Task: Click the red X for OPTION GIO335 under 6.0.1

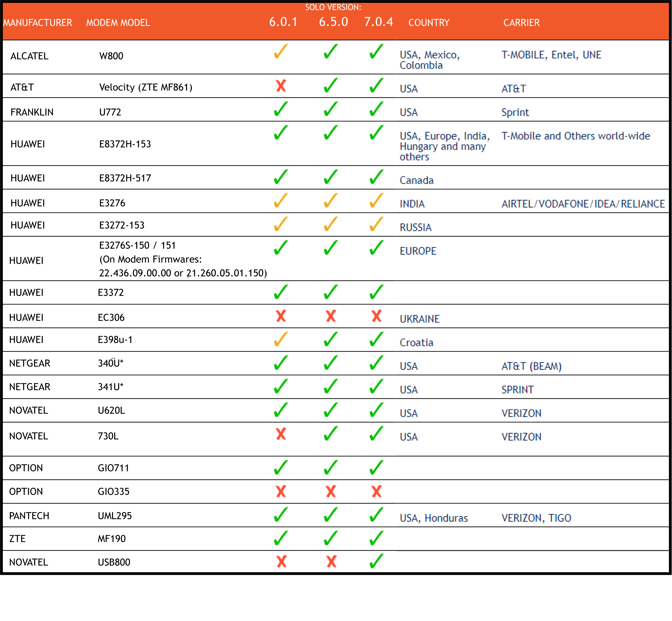Action: (x=281, y=491)
